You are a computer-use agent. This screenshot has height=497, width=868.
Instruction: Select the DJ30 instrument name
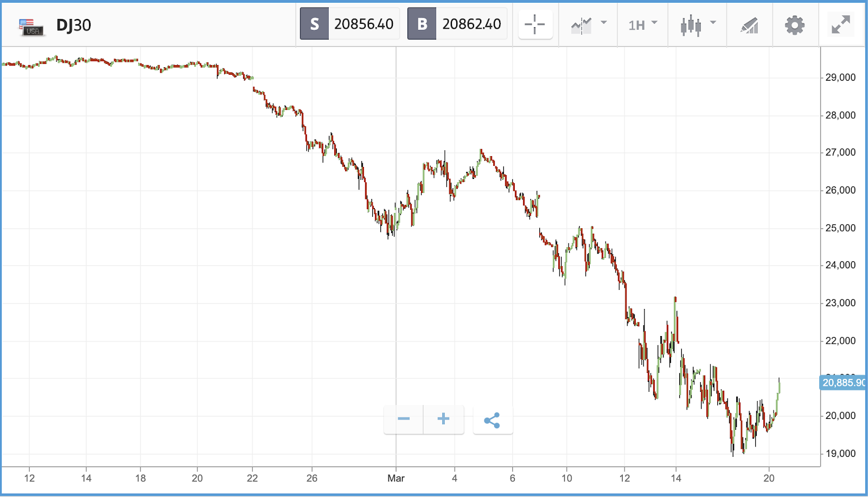click(74, 25)
